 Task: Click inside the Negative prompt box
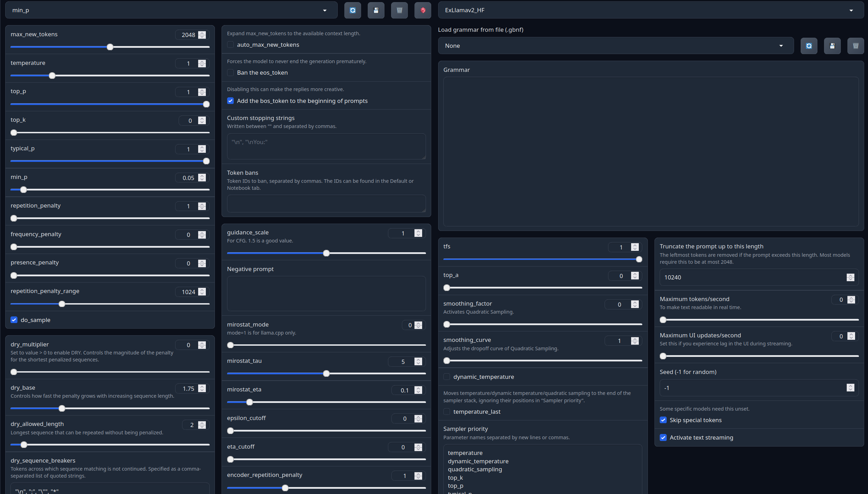(x=326, y=293)
